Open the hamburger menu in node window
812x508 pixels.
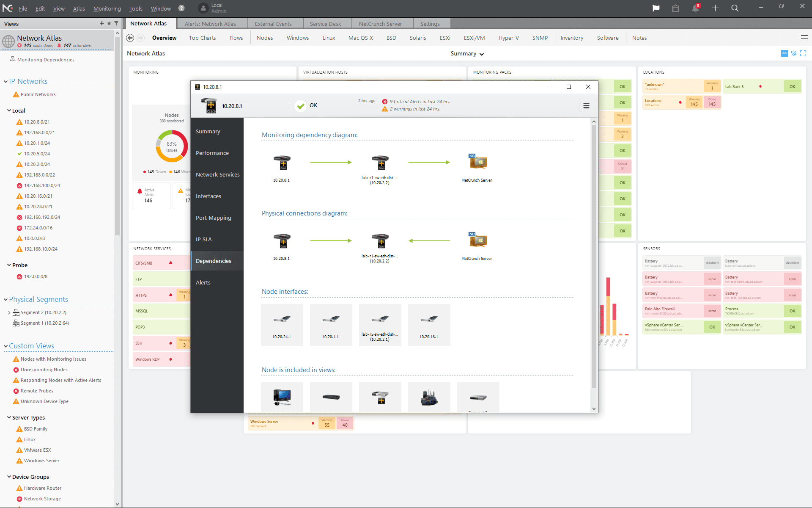pyautogui.click(x=586, y=106)
